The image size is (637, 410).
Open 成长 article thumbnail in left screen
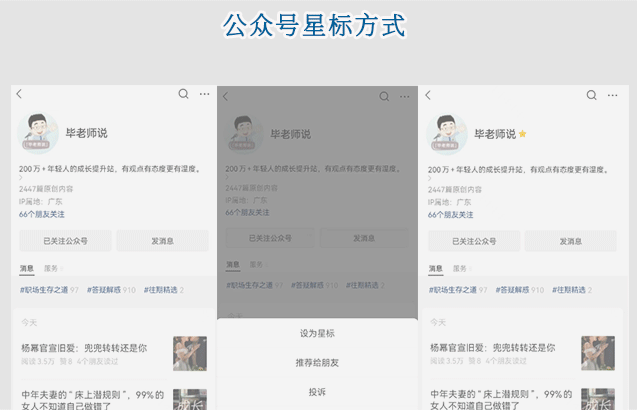coord(190,399)
